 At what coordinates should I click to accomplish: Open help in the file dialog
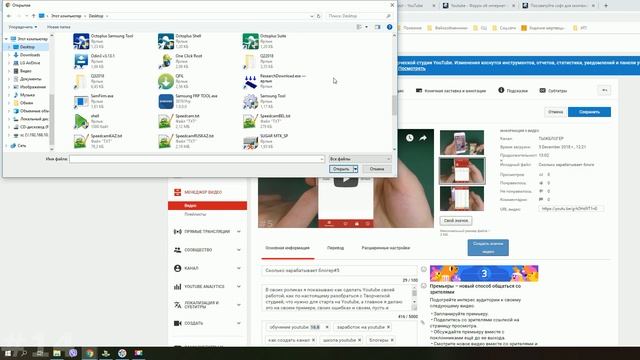tap(389, 27)
